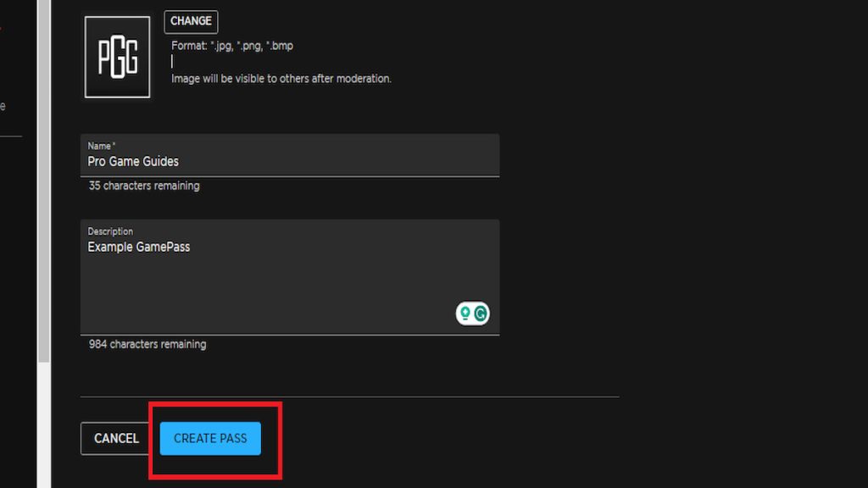Viewport: 868px width, 488px height.
Task: Click the 984 characters remaining counter
Action: coord(147,344)
